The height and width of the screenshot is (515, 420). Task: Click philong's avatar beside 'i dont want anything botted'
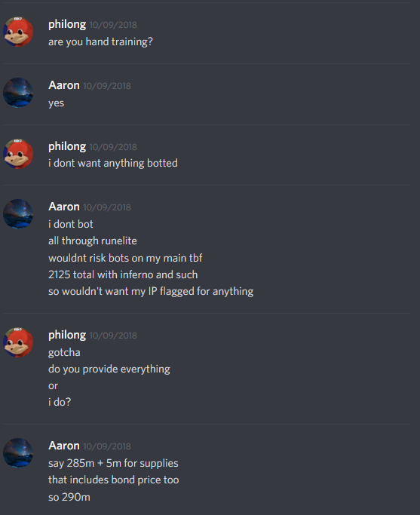point(18,154)
